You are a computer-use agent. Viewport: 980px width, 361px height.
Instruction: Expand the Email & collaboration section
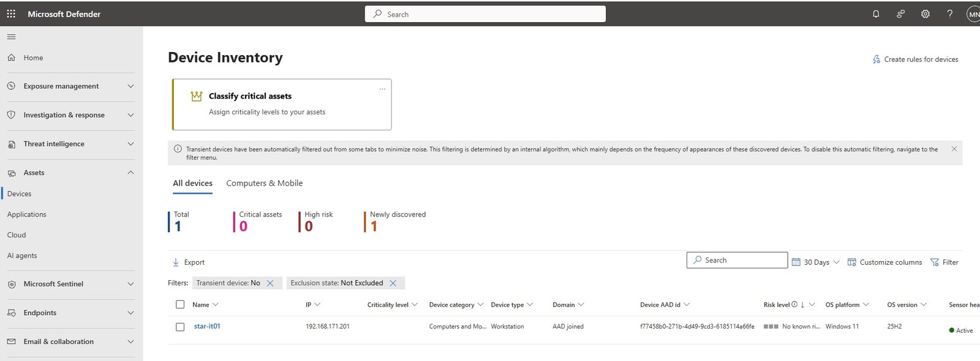pos(130,342)
